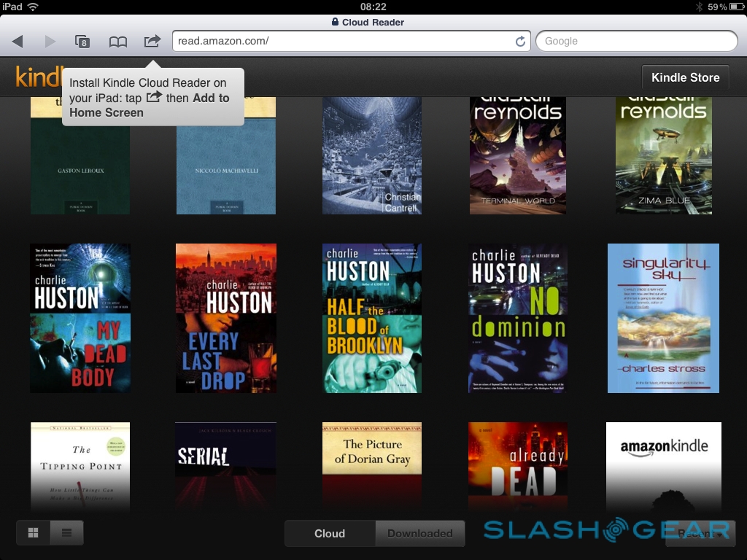Open My Dead Body book cover
The width and height of the screenshot is (747, 560).
pos(80,318)
